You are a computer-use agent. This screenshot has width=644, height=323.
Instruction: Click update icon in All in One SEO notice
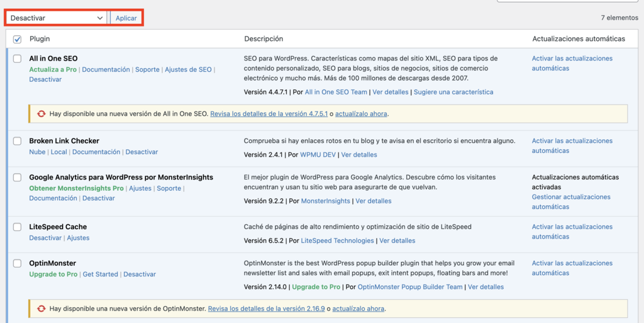point(42,114)
